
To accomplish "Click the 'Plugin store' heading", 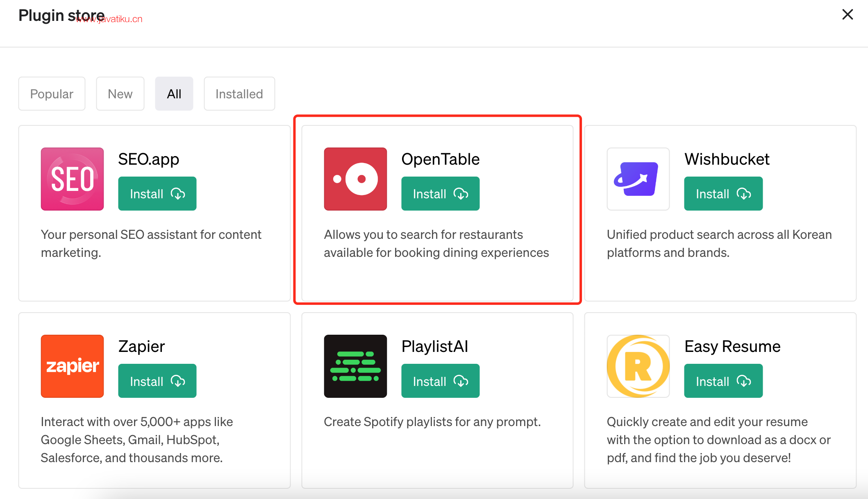I will tap(61, 16).
